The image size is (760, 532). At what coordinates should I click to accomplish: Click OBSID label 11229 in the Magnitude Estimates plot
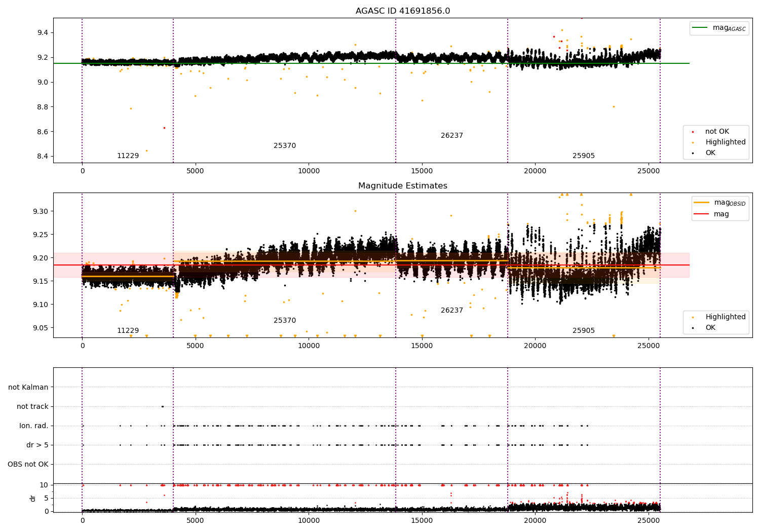coord(128,330)
